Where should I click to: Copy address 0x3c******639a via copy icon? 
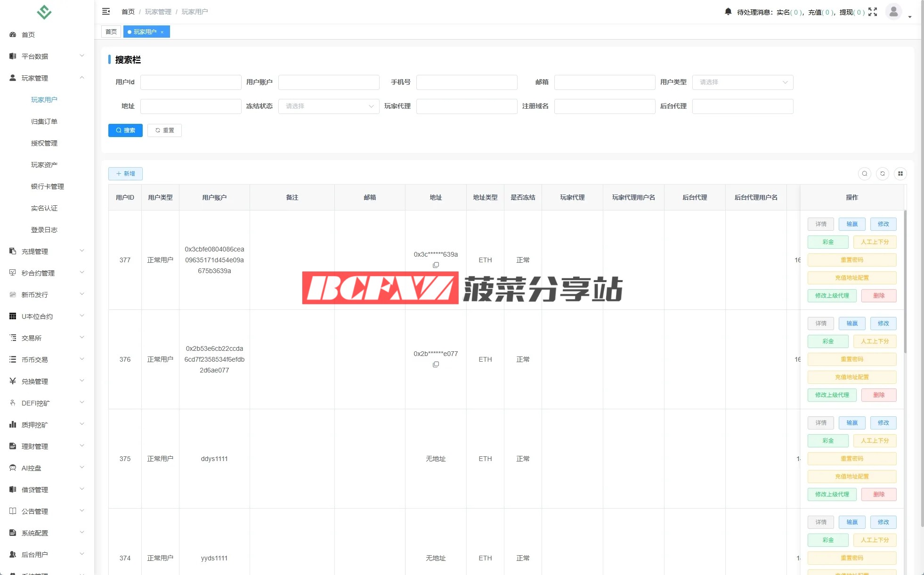point(436,265)
